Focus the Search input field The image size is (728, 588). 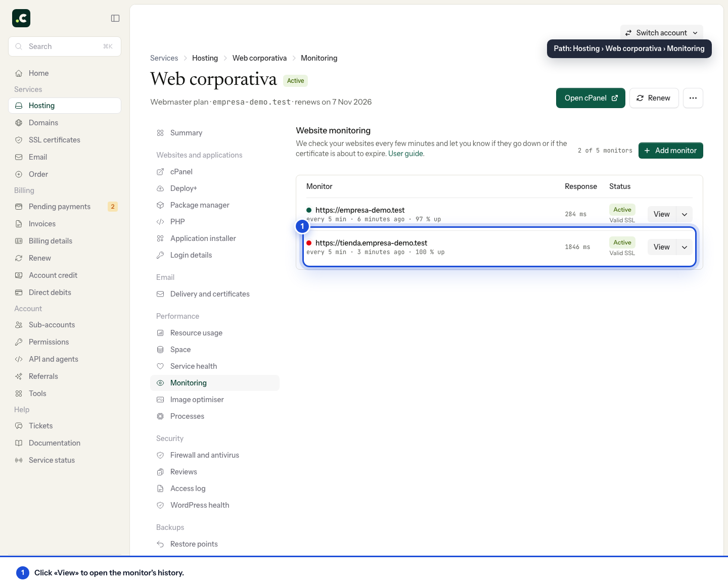pyautogui.click(x=65, y=46)
